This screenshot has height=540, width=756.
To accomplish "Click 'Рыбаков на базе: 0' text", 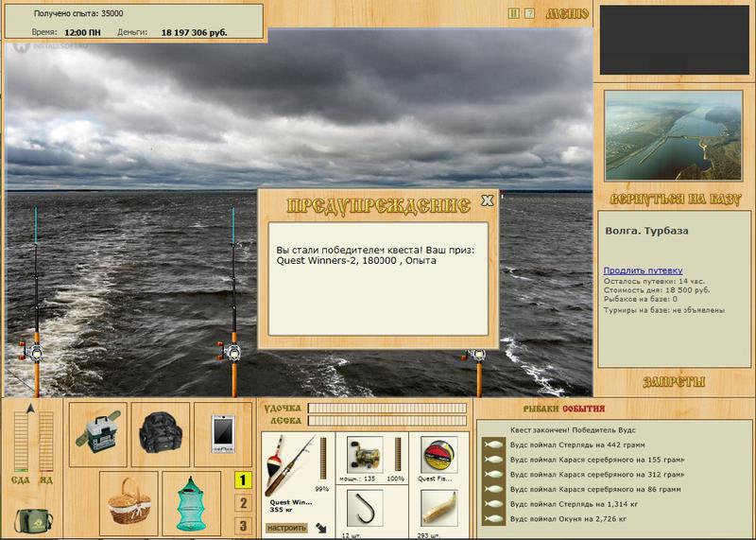I will [641, 299].
